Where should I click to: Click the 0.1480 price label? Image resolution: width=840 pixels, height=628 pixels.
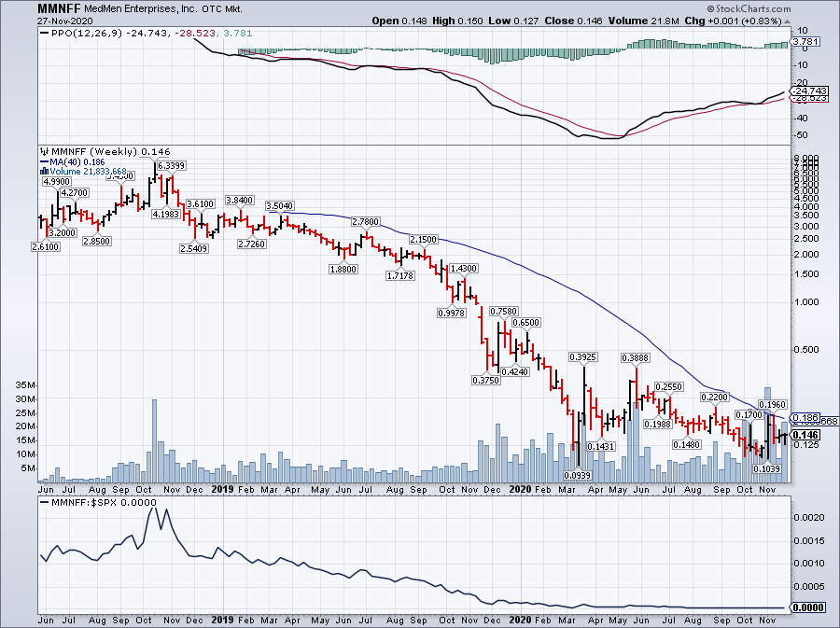[687, 445]
